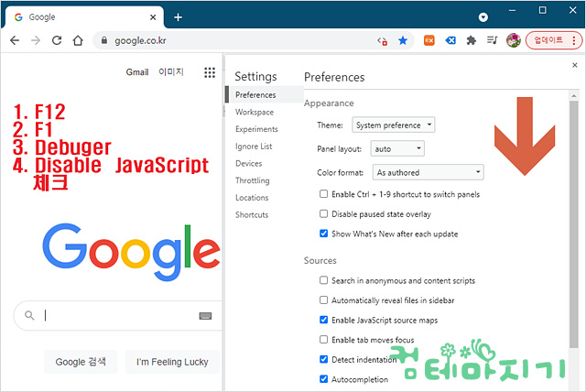Viewport: 586px width, 392px height.
Task: Open the blue X extension icon
Action: [450, 40]
